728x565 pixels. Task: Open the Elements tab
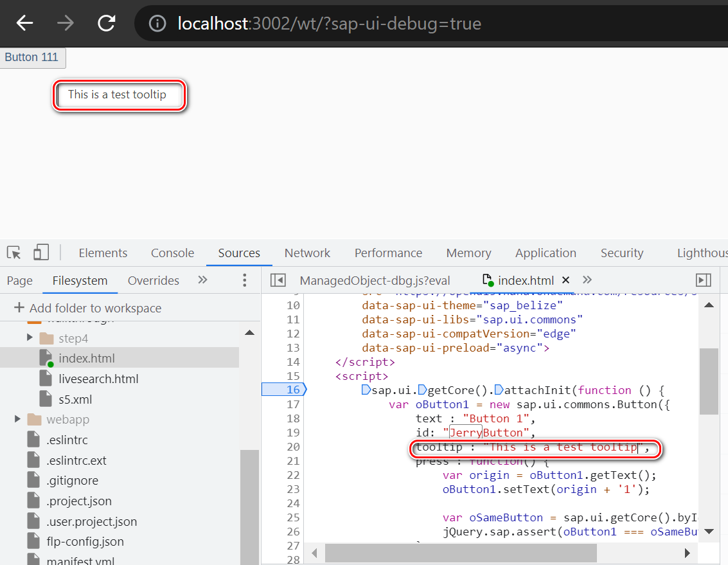pyautogui.click(x=103, y=253)
